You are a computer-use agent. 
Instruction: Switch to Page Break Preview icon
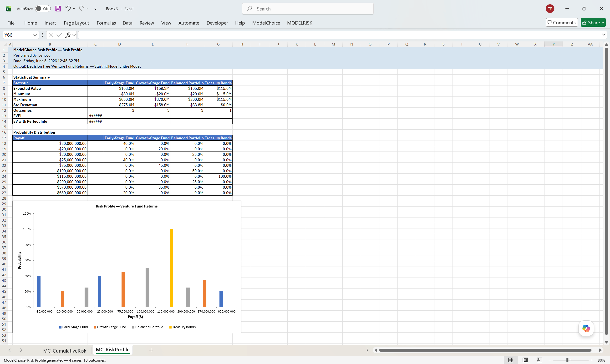click(539, 360)
